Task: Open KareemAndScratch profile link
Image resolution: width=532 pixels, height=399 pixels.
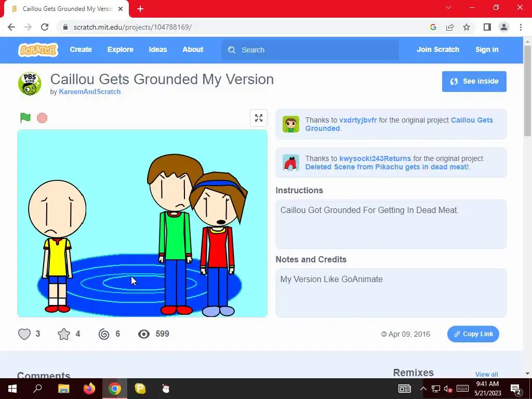Action: pyautogui.click(x=89, y=91)
